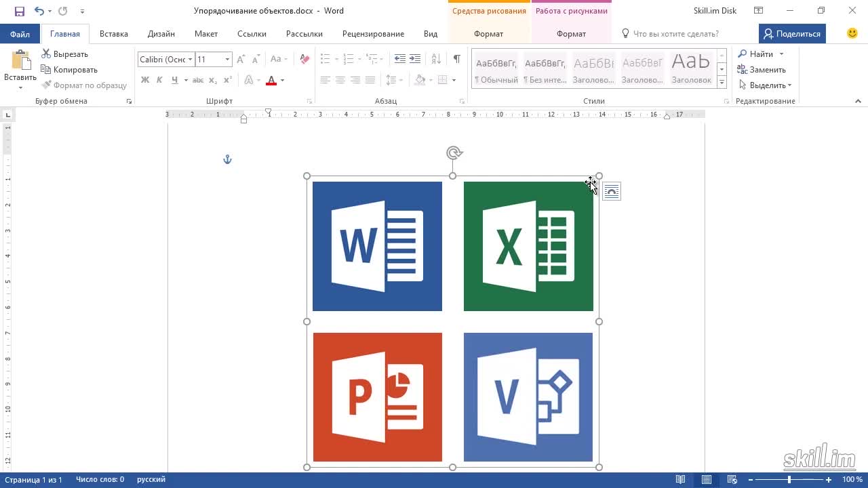Center the text alignment

click(x=340, y=80)
